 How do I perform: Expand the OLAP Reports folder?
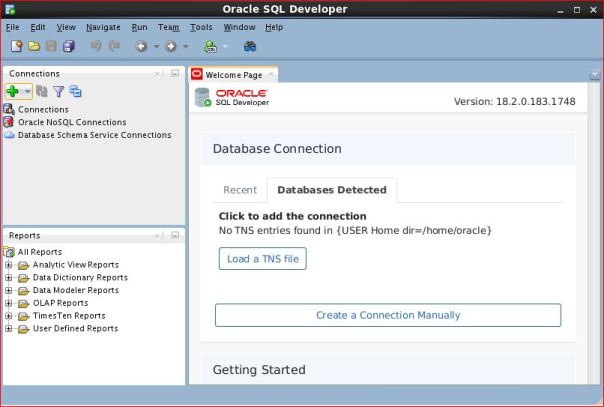click(x=8, y=303)
